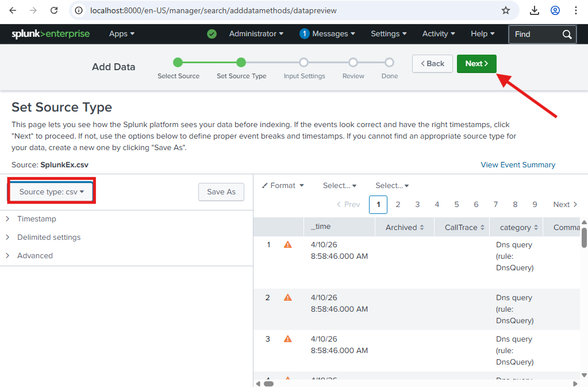Click the Set Source Type step circle
This screenshot has height=387, width=588.
(x=241, y=62)
